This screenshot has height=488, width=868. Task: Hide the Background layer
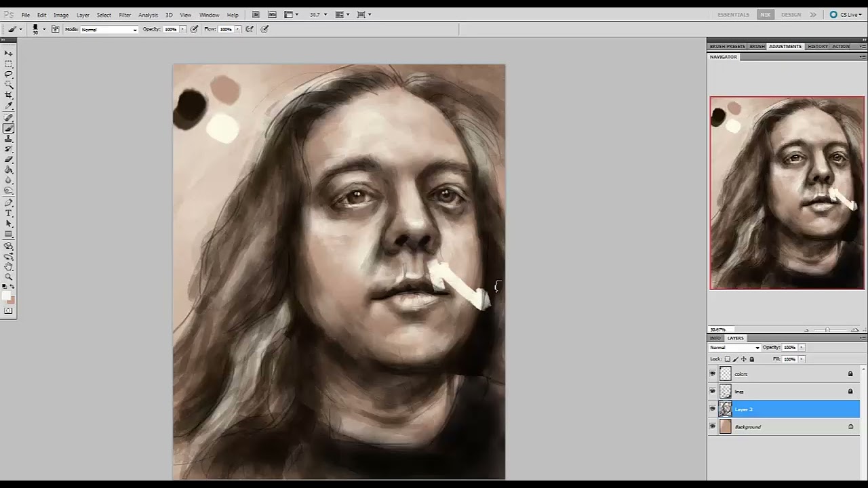pyautogui.click(x=712, y=426)
